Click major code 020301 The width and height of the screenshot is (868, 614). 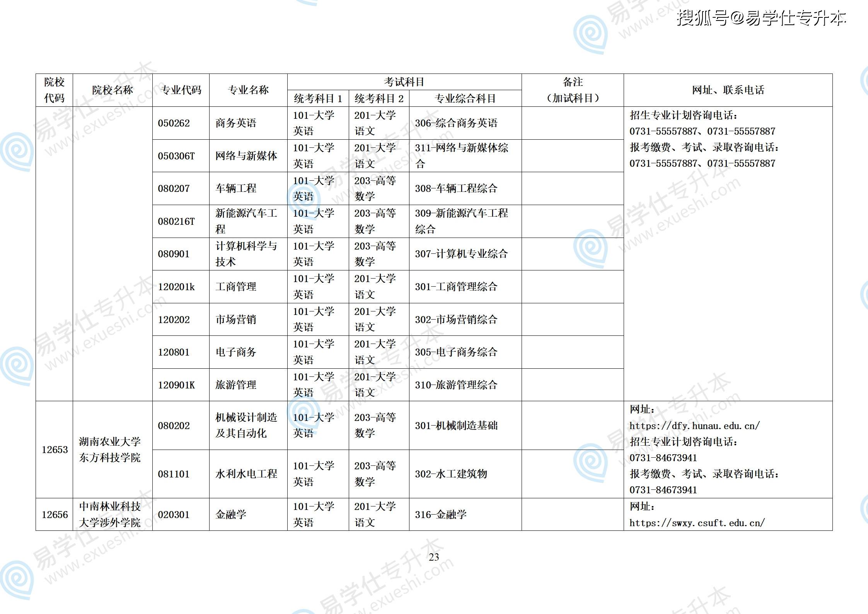click(181, 515)
